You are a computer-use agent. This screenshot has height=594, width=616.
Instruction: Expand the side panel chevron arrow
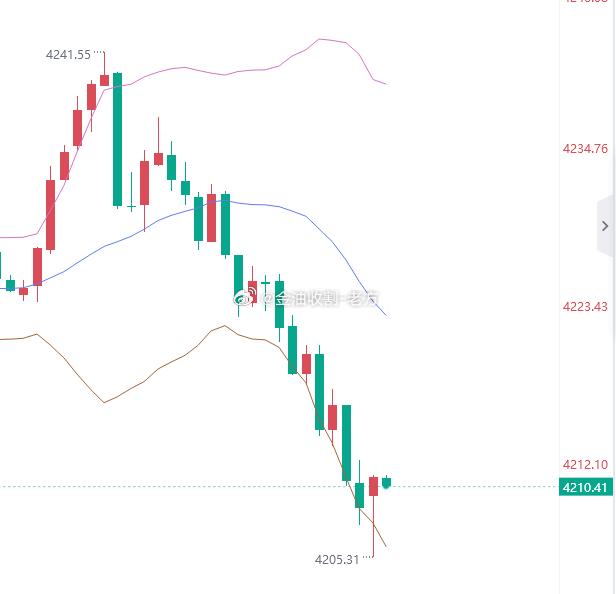[605, 226]
